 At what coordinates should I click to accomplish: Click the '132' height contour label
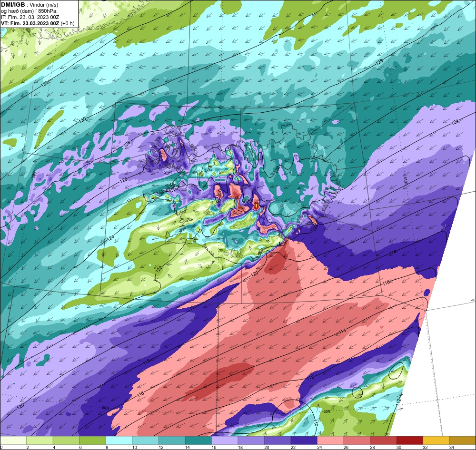(45, 83)
